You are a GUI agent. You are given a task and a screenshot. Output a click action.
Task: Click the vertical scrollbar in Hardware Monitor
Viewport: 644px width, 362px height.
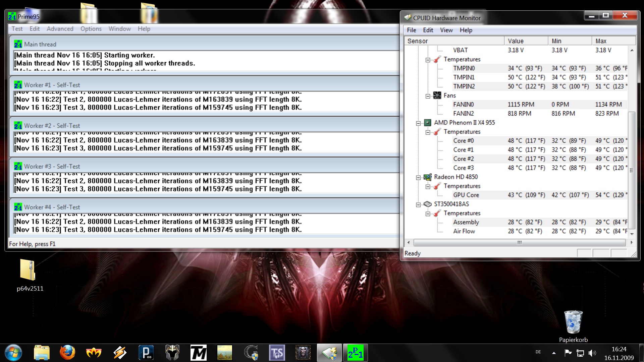tap(632, 170)
